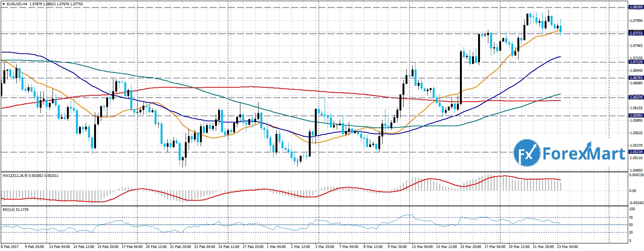Click the 17 Feb 04:00 time label
644x251 pixels.
(133, 247)
